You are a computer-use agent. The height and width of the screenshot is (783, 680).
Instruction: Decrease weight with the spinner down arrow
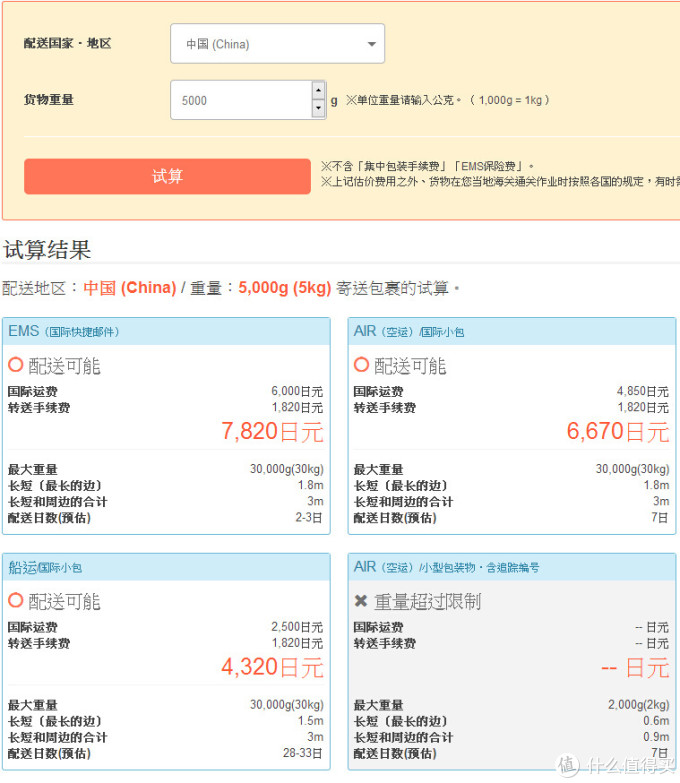pos(319,108)
